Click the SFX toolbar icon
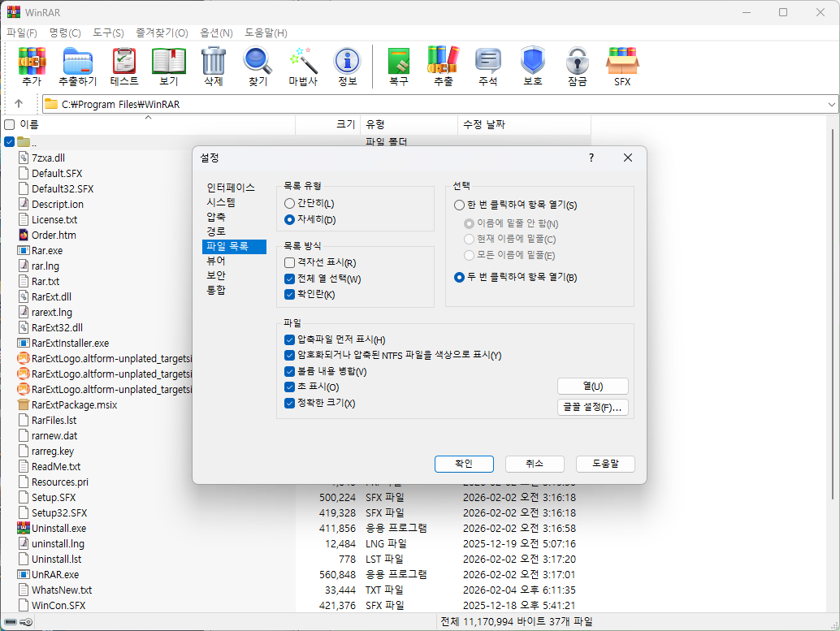Viewport: 840px width, 631px height. [622, 61]
